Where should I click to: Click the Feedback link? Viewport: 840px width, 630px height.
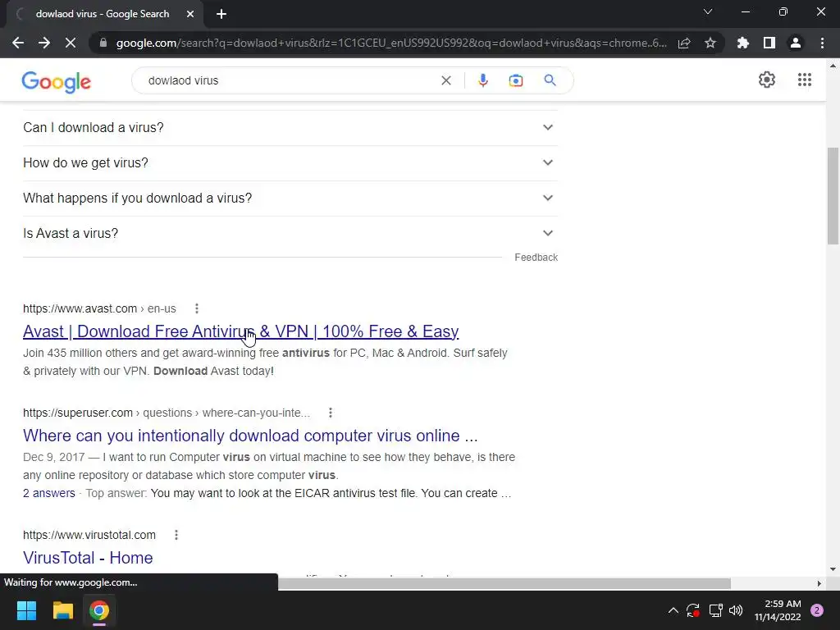(x=536, y=258)
